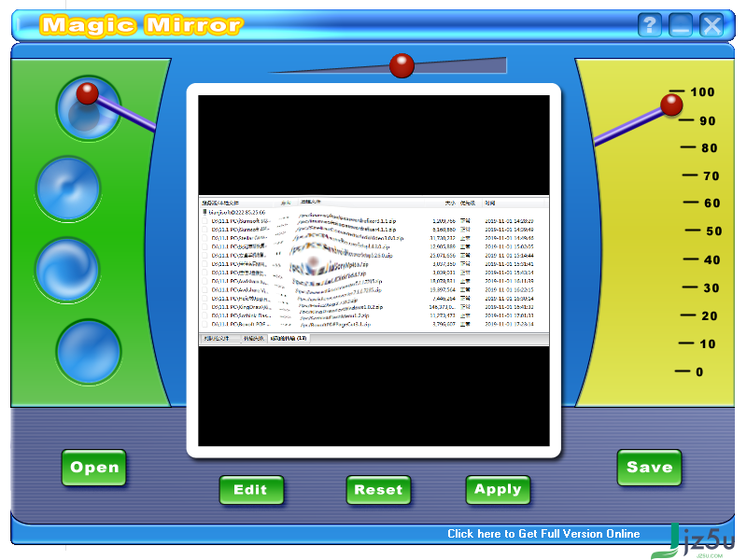Image resolution: width=747 pixels, height=560 pixels.
Task: Select the plain sphere effect lens
Action: 89,352
